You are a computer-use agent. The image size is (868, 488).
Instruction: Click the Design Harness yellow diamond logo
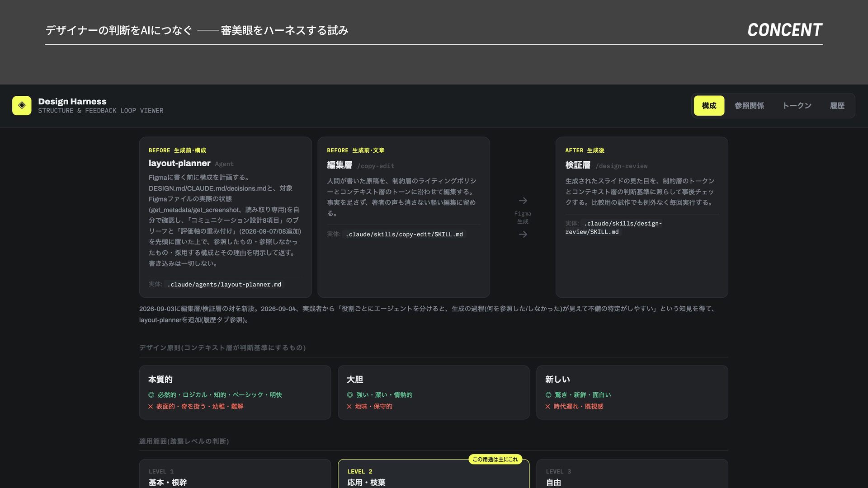pyautogui.click(x=22, y=105)
